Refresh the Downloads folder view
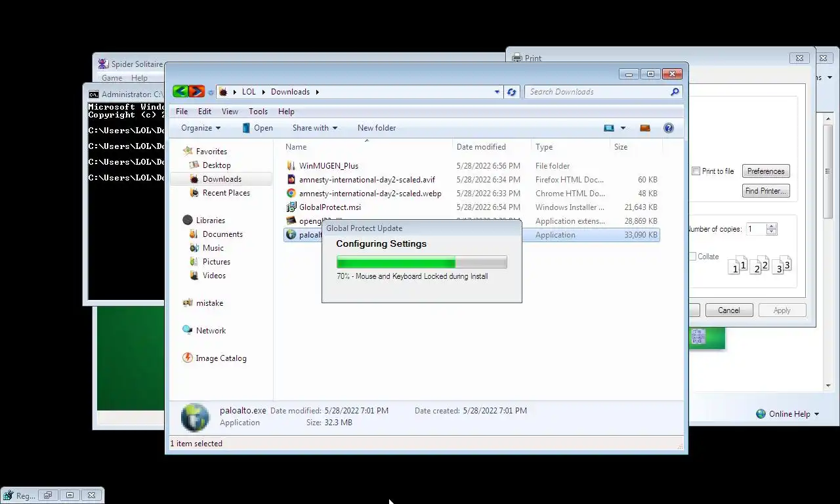 [x=512, y=92]
